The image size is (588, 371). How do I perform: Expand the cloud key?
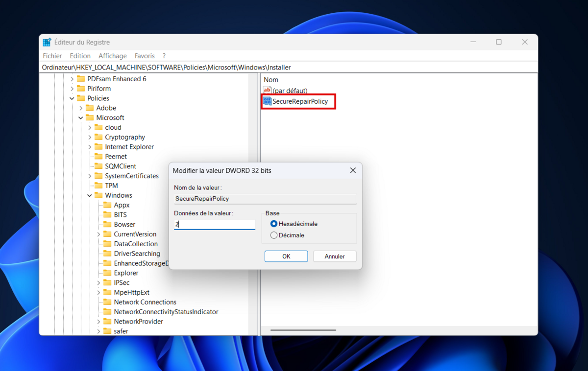pos(90,127)
